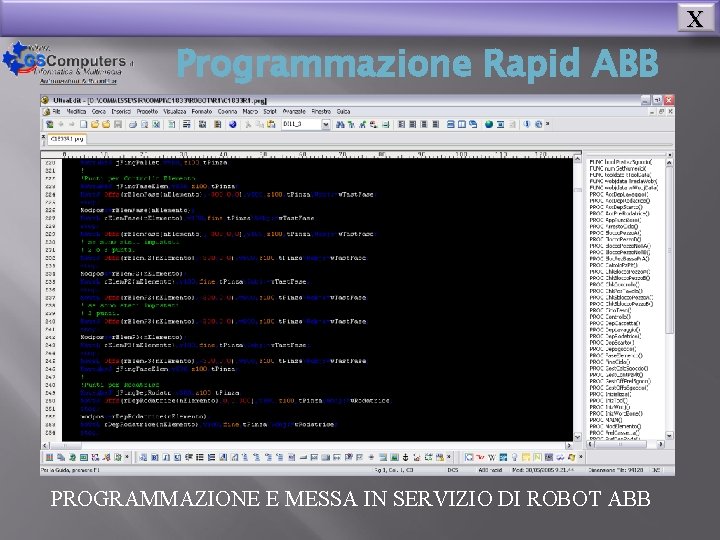720x540 pixels.
Task: Click the Print preview icon
Action: (x=144, y=124)
